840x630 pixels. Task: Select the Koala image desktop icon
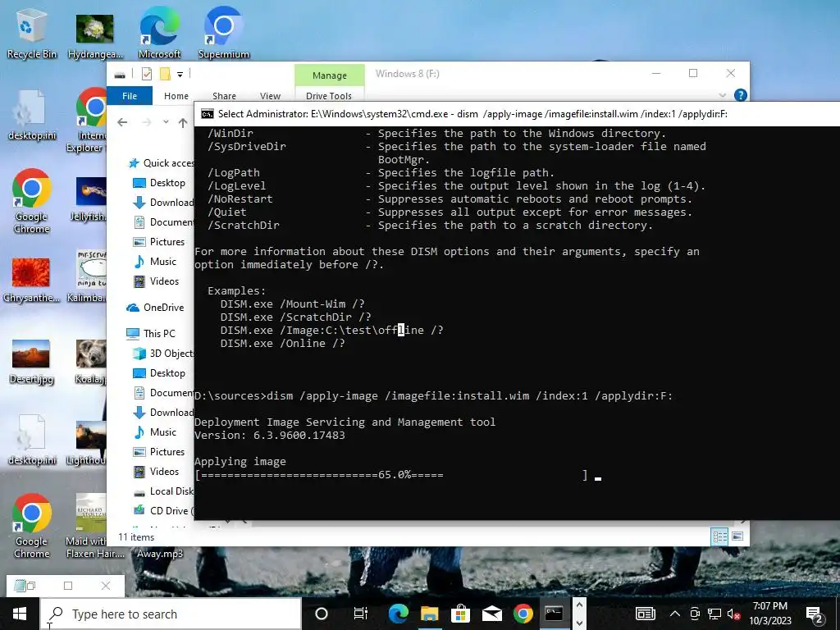(90, 361)
